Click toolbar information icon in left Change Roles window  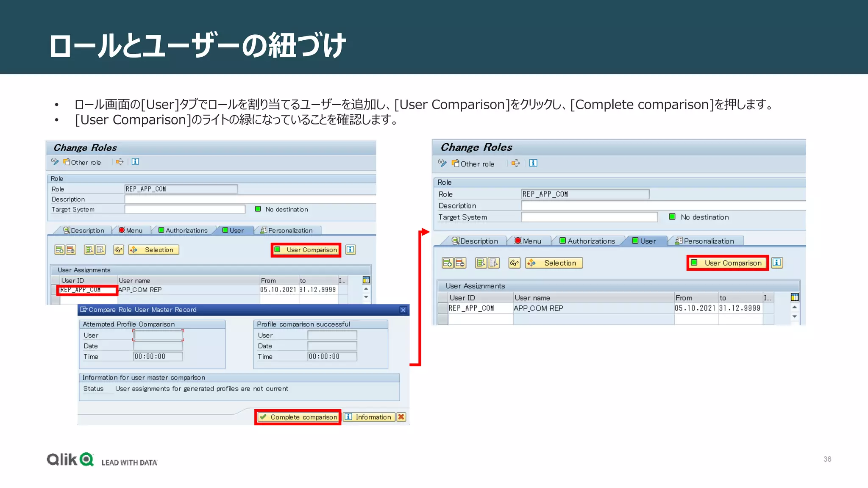coord(135,162)
